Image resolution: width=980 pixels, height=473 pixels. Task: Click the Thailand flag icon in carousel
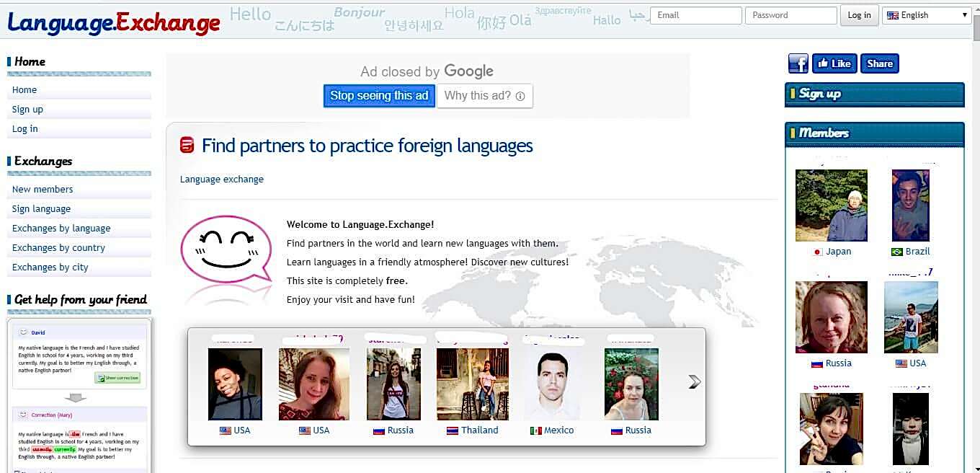click(453, 430)
